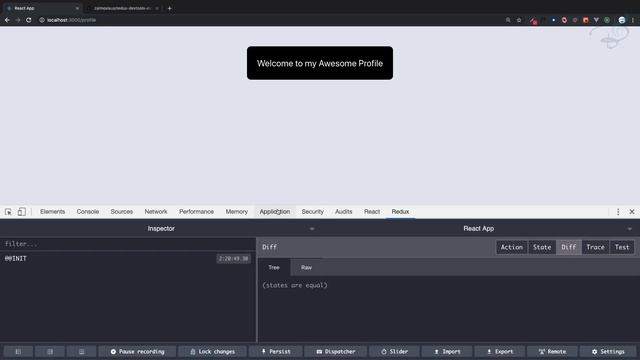The height and width of the screenshot is (360, 640).
Task: Switch inspector to Diff view
Action: coord(569,247)
